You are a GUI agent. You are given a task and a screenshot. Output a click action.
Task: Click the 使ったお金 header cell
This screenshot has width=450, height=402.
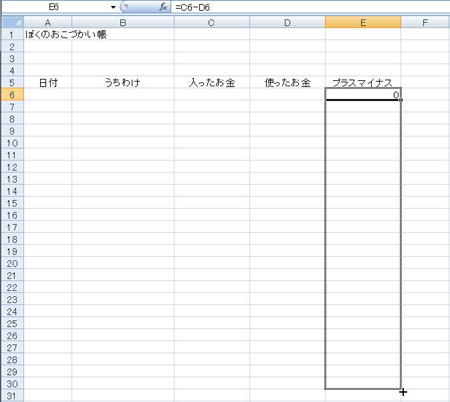(x=287, y=82)
